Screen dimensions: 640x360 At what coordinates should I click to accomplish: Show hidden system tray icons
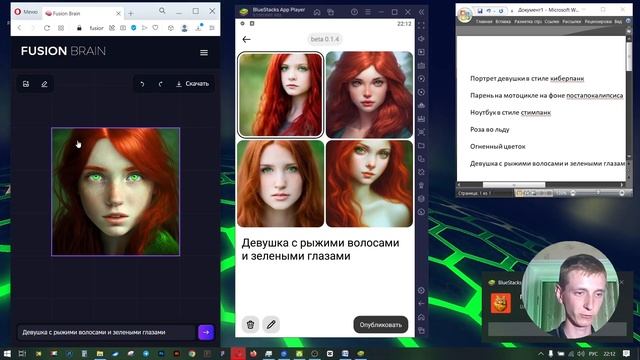pos(541,354)
